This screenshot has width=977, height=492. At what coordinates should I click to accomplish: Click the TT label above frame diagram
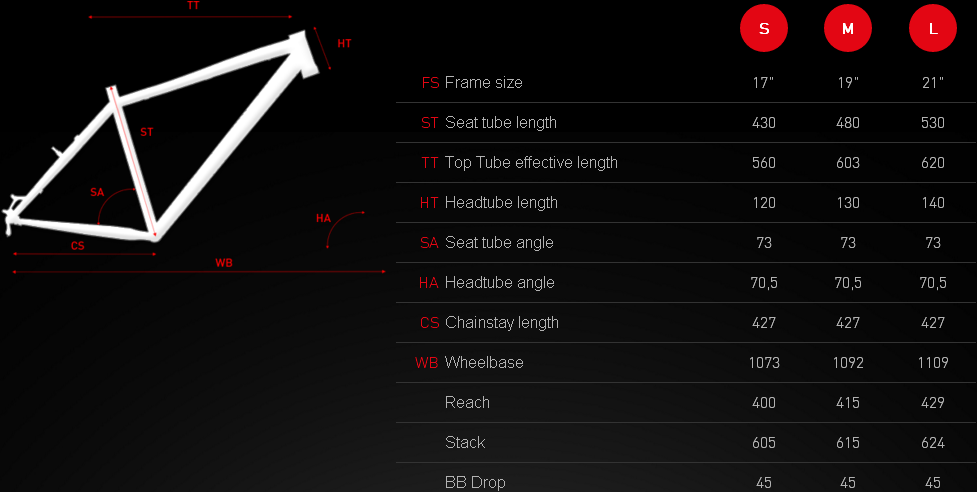pyautogui.click(x=193, y=6)
